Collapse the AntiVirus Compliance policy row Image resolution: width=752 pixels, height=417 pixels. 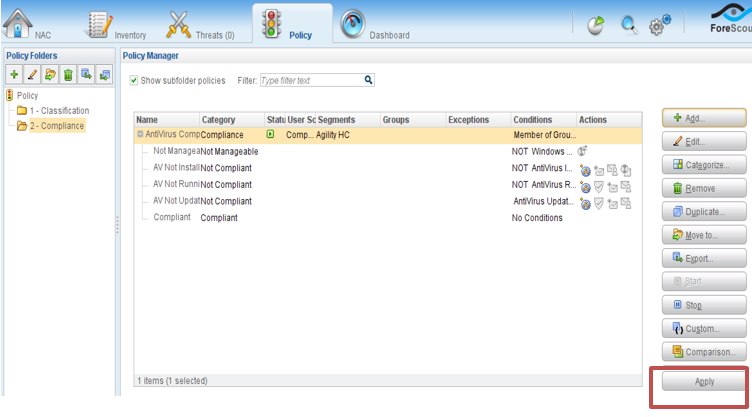point(140,134)
